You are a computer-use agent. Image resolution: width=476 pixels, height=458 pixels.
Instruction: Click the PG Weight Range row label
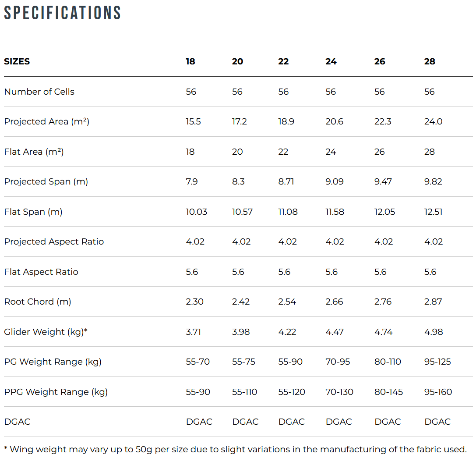point(53,362)
